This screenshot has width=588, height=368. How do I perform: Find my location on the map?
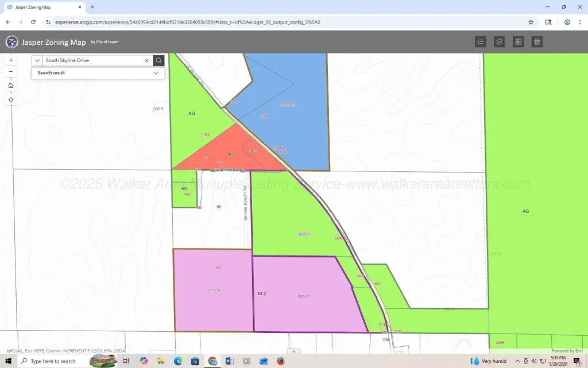tap(11, 100)
